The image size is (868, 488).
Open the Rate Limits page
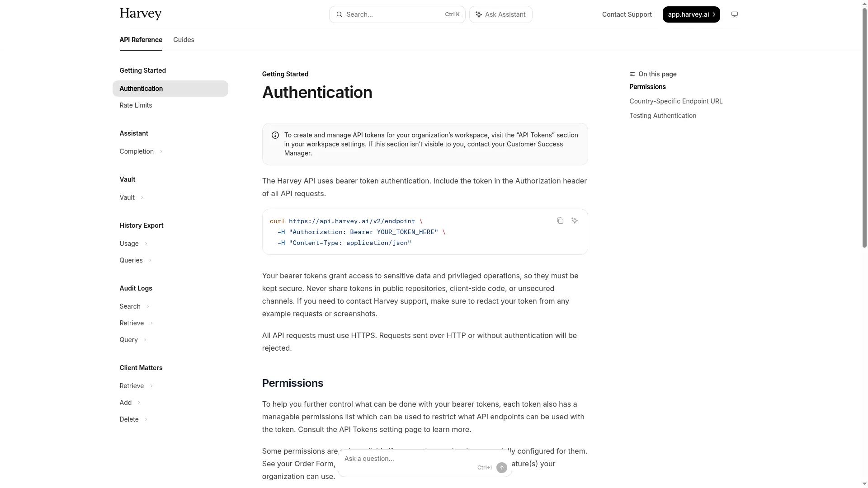point(136,105)
